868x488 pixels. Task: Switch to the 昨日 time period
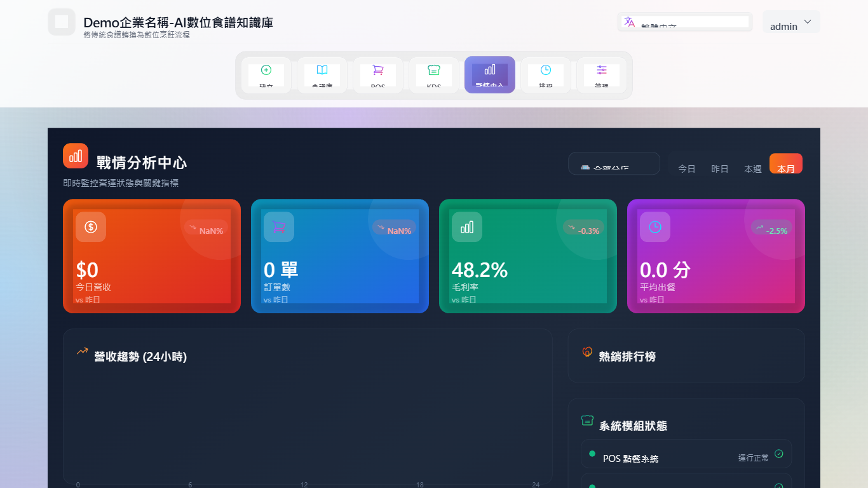coord(719,168)
